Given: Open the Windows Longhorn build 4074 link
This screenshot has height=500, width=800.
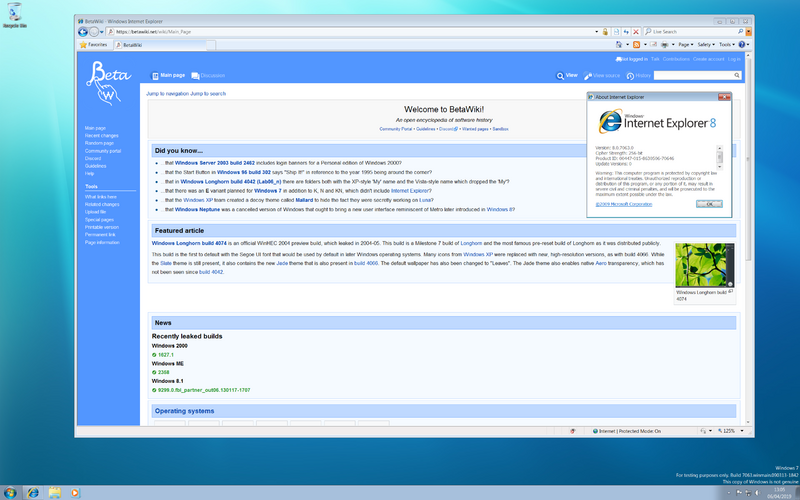Looking at the screenshot, I should [189, 243].
